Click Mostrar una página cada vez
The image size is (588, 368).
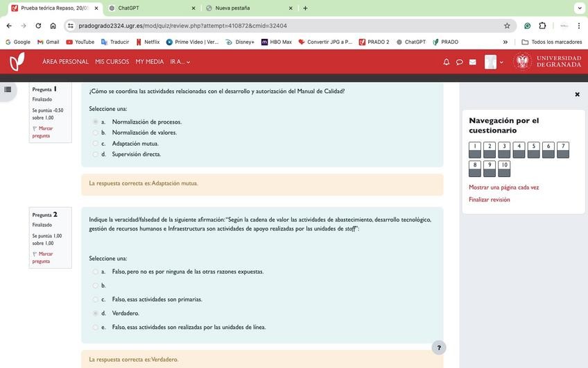503,187
